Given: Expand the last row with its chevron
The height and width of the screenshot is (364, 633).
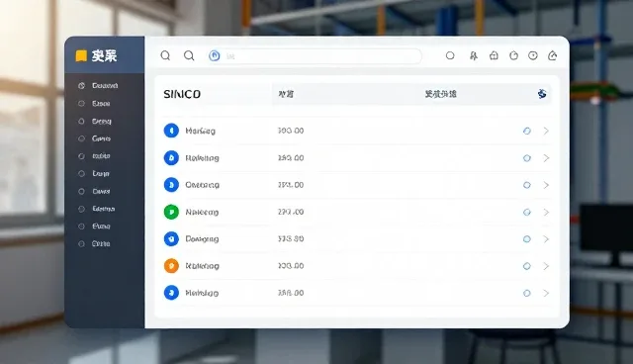Looking at the screenshot, I should (546, 294).
